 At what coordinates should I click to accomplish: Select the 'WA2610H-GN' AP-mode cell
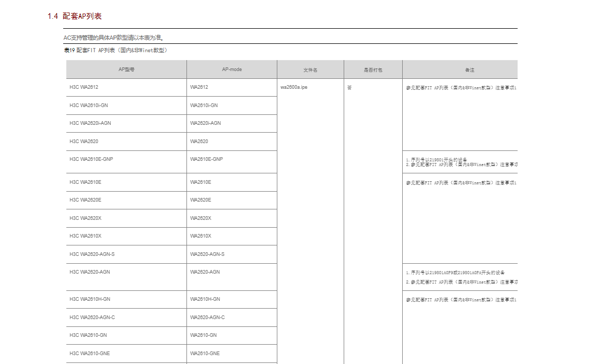tap(232, 300)
